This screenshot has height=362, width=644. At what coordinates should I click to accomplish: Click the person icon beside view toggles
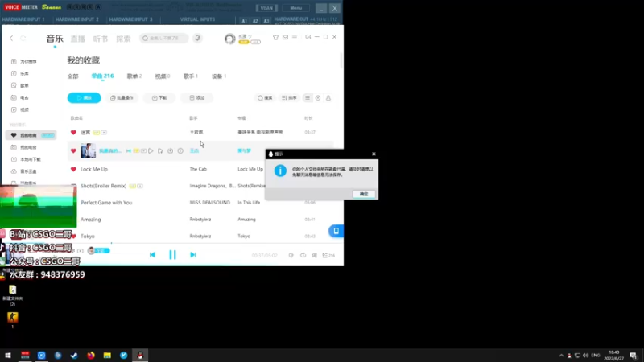[x=328, y=98]
